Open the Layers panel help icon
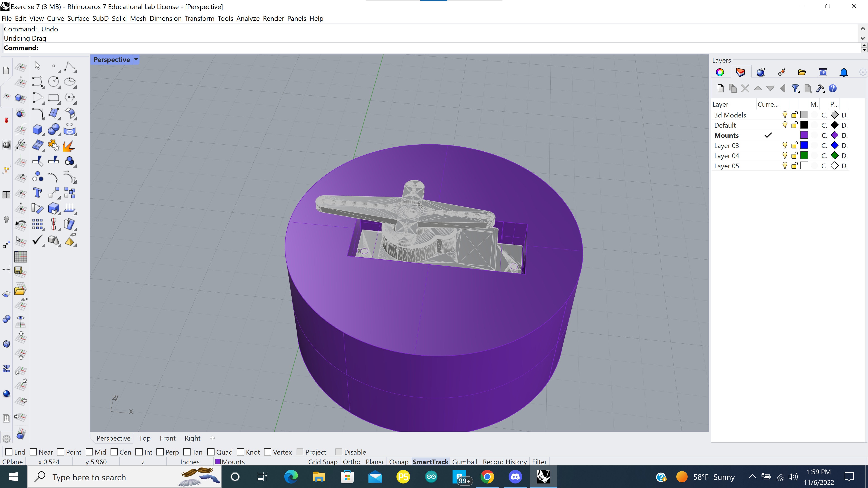Viewport: 868px width, 488px height. point(833,89)
